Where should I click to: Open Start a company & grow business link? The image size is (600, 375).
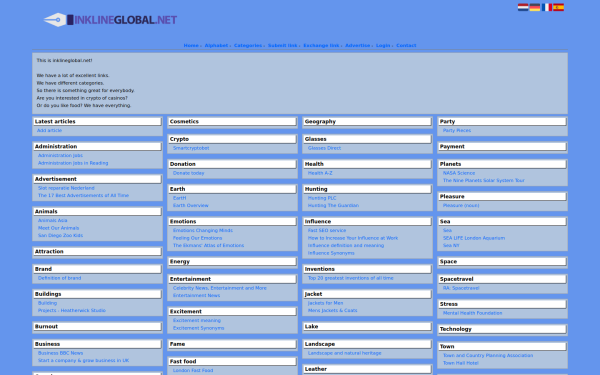(x=83, y=360)
